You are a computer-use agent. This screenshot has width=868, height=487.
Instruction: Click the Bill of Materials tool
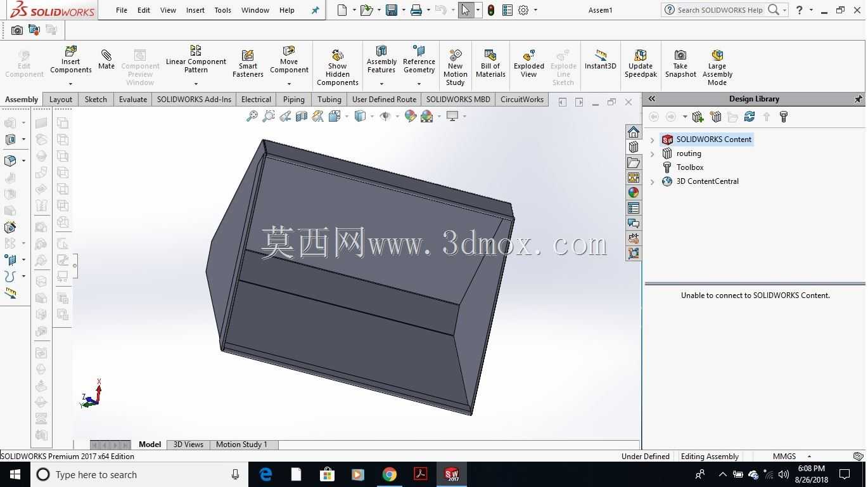click(490, 64)
